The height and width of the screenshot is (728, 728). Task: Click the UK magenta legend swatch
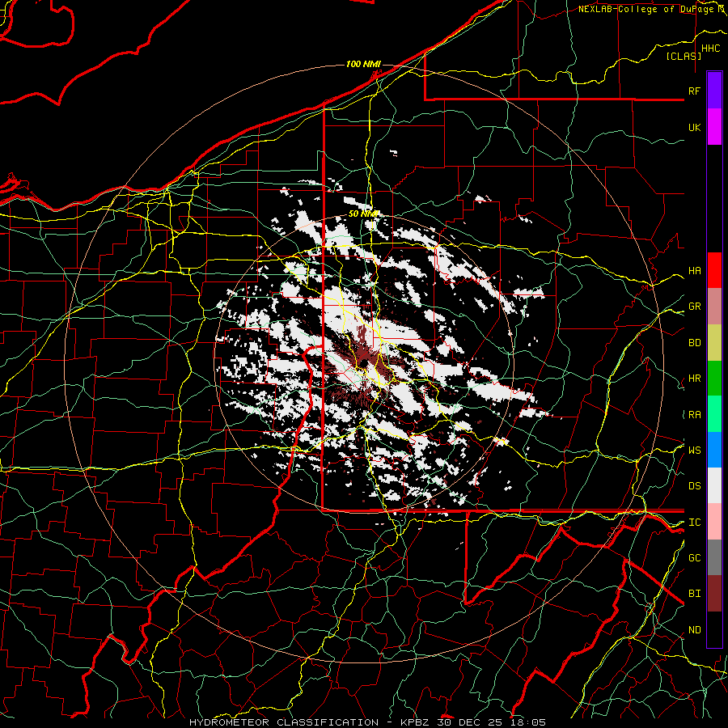(x=714, y=127)
